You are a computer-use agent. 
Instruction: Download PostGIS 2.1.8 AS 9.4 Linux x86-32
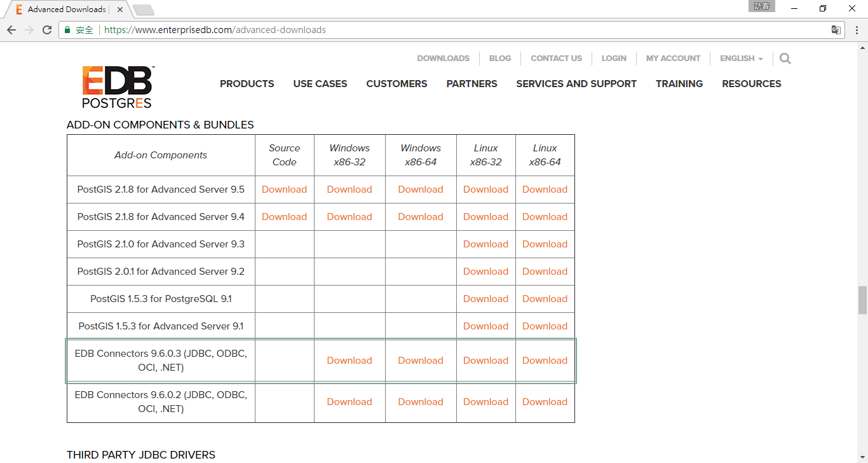coord(485,217)
